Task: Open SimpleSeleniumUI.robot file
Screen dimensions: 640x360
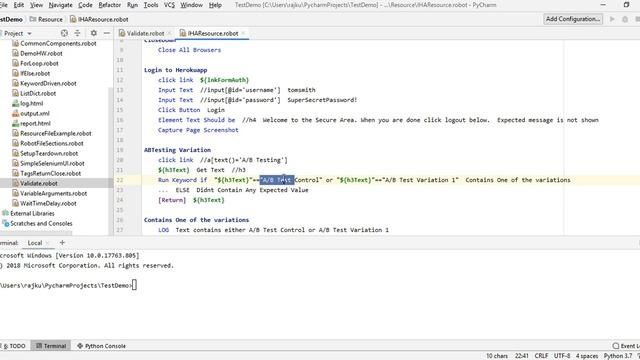Action: coord(52,163)
